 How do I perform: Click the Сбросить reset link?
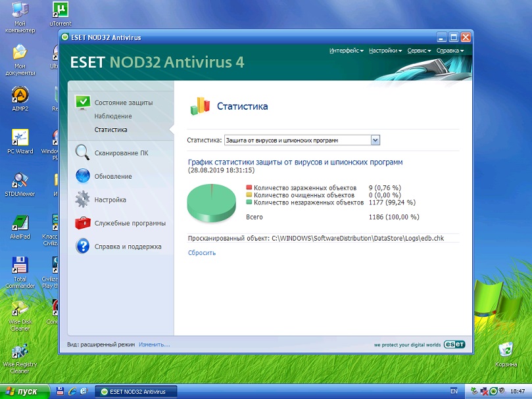click(x=202, y=253)
